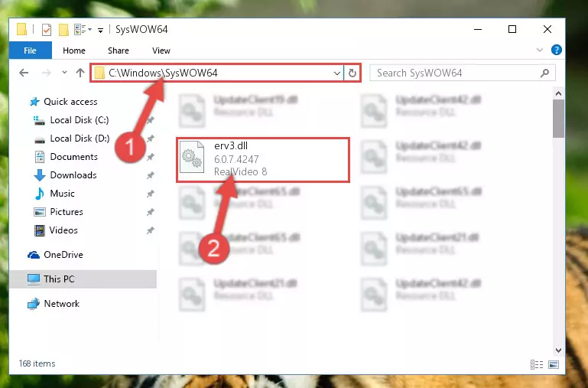This screenshot has width=588, height=388.
Task: Click the 168 items status text
Action: pyautogui.click(x=37, y=364)
